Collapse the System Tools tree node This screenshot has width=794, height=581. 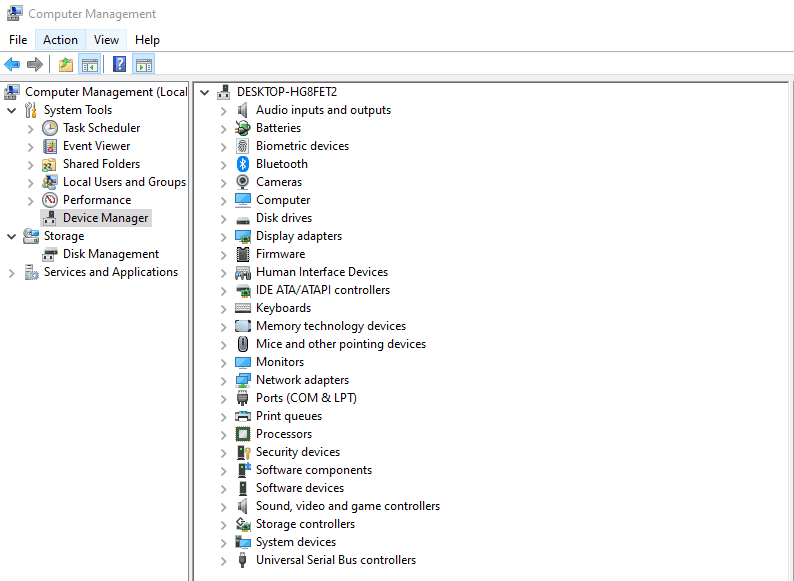pos(11,110)
